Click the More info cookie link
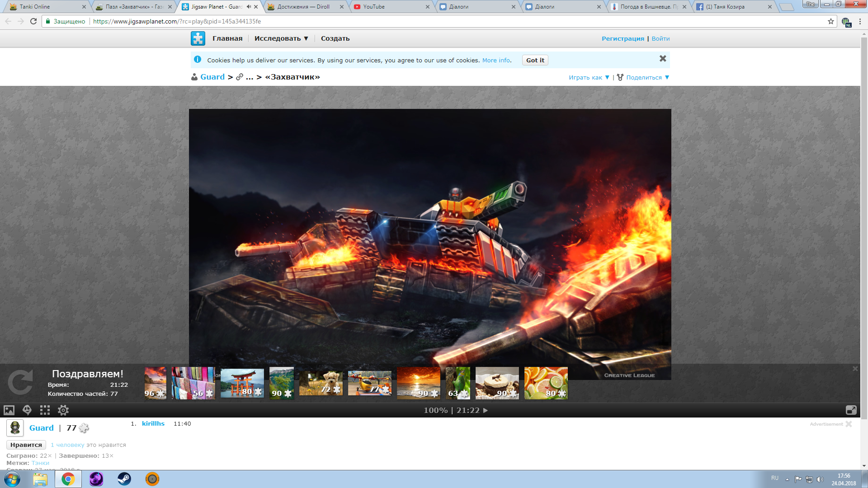 tap(496, 61)
